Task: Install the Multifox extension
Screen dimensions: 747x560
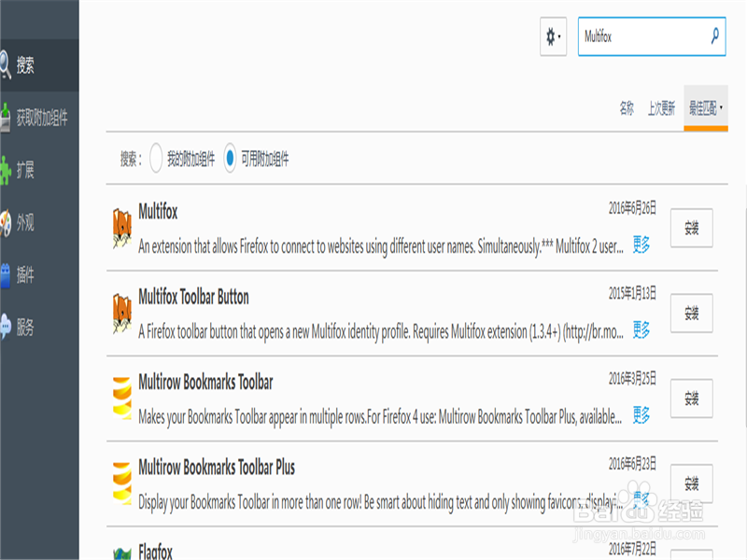Action: tap(691, 228)
